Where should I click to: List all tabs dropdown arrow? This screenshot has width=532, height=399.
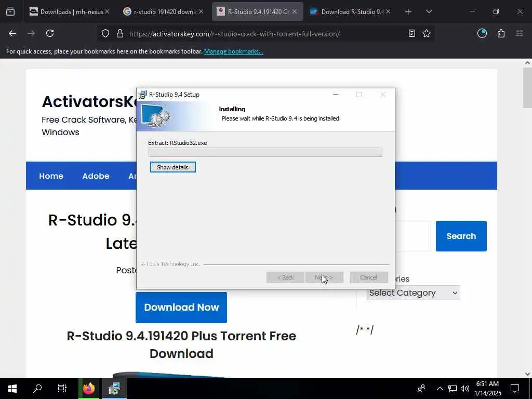429,12
